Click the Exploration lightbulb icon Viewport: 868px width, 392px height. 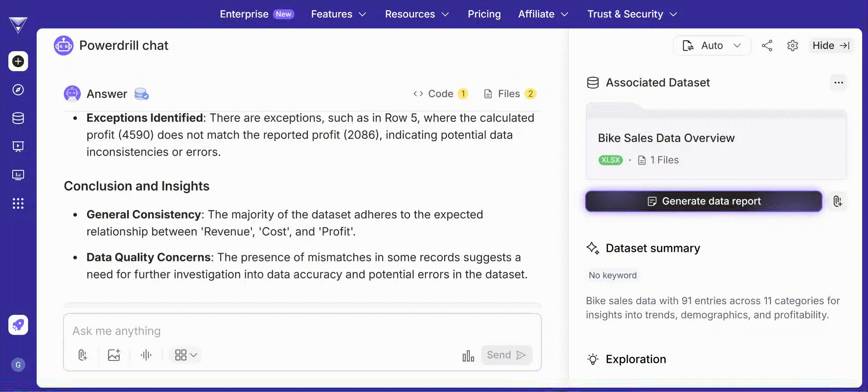click(x=593, y=359)
